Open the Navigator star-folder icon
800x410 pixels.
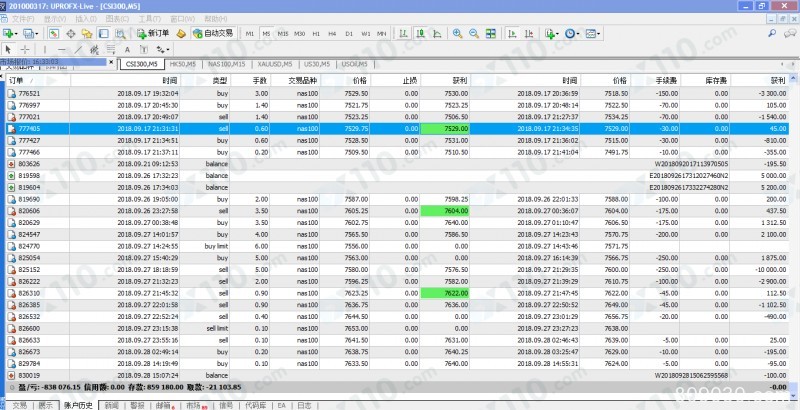[x=87, y=34]
